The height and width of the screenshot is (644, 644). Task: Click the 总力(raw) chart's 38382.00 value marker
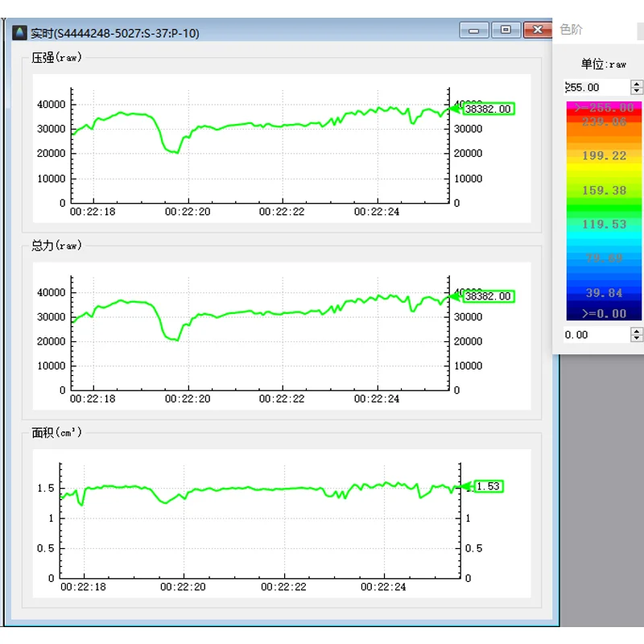click(x=488, y=296)
